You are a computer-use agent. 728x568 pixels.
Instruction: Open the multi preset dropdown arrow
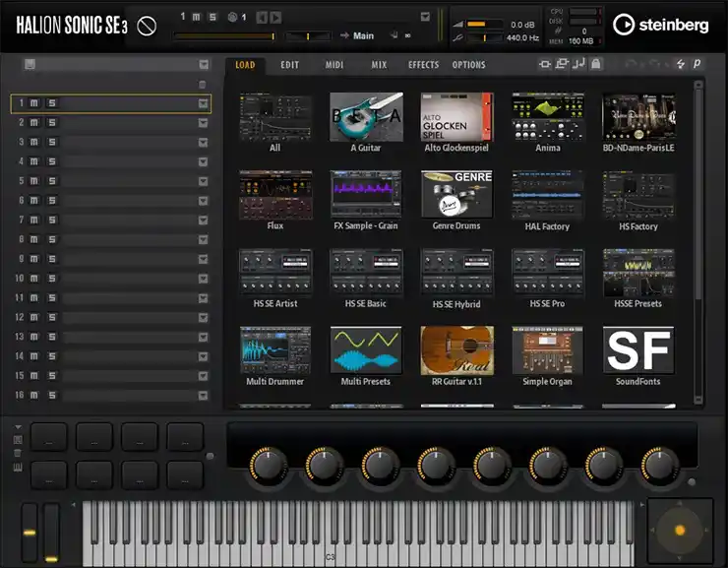pos(204,65)
